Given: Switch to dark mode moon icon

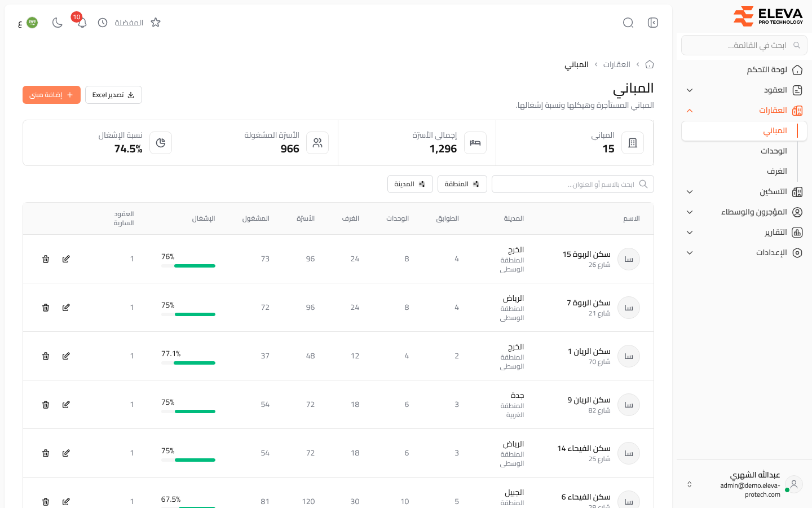Looking at the screenshot, I should (x=57, y=23).
